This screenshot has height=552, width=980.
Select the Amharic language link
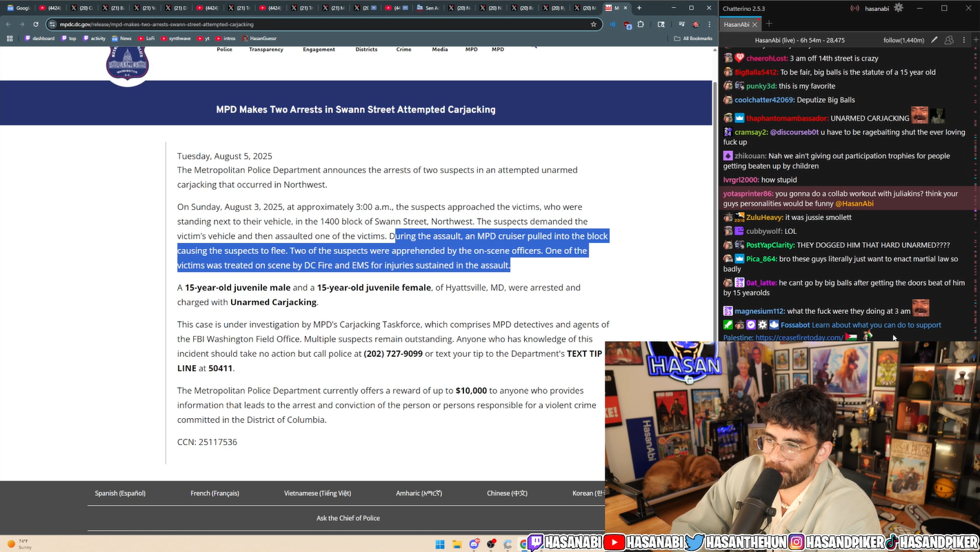419,493
